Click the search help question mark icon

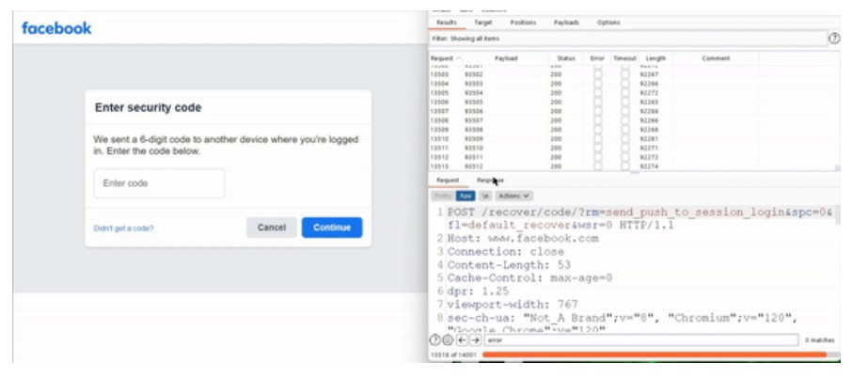tap(435, 340)
